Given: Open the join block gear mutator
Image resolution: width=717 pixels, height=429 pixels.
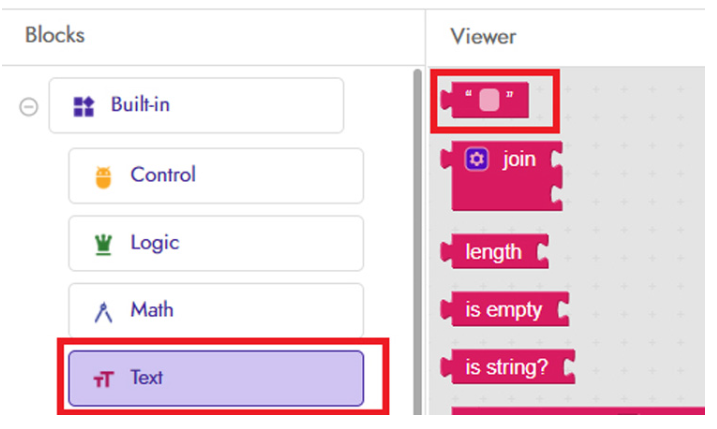Looking at the screenshot, I should [477, 160].
